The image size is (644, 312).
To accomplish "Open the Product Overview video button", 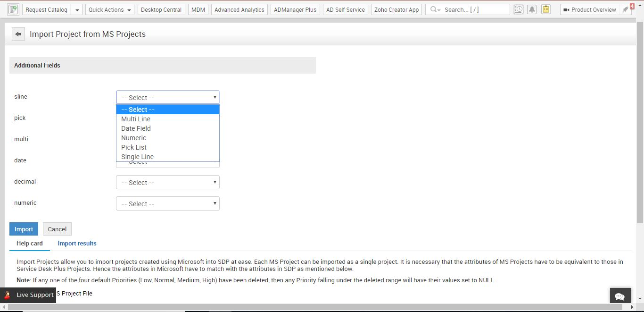I will coord(589,9).
